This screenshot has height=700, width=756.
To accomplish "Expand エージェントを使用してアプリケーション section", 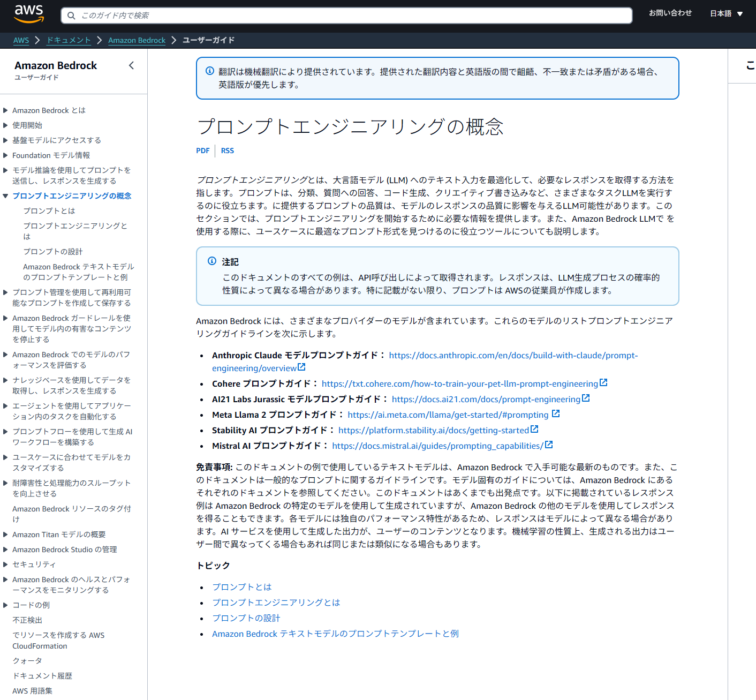I will coord(5,406).
